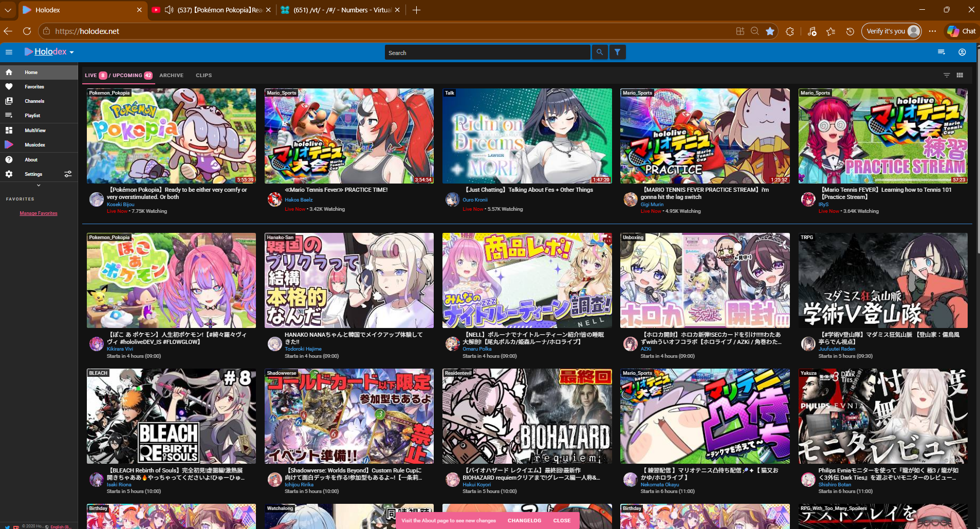The width and height of the screenshot is (980, 529).
Task: Mute the audio-playing YouTube tab
Action: click(x=169, y=10)
